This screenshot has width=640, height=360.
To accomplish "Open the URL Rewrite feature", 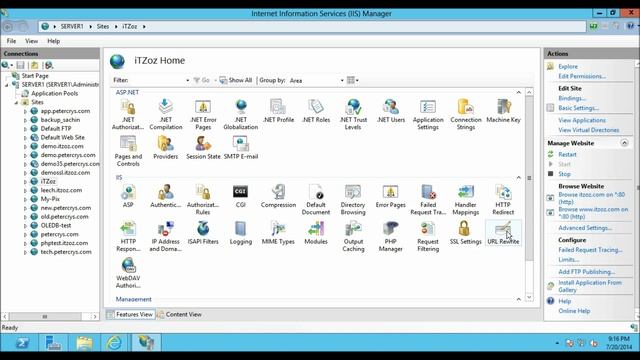I will 503,233.
